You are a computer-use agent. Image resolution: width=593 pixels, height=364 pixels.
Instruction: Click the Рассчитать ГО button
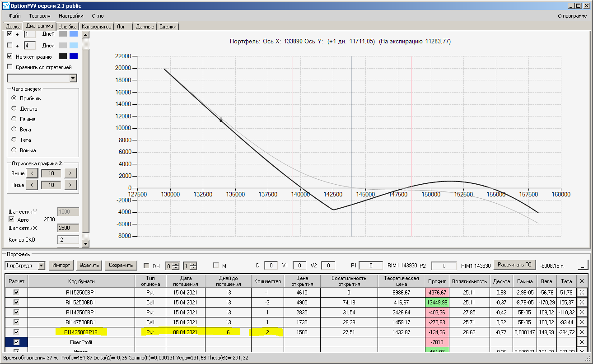[515, 265]
